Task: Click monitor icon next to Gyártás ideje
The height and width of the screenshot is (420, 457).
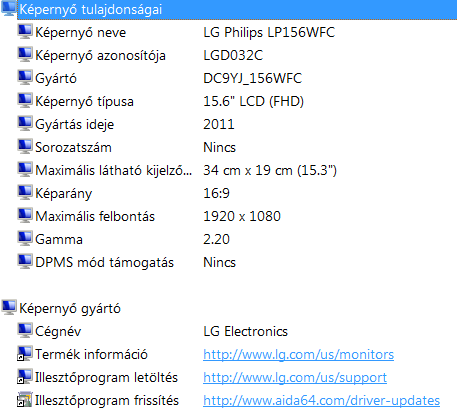Action: coord(25,124)
